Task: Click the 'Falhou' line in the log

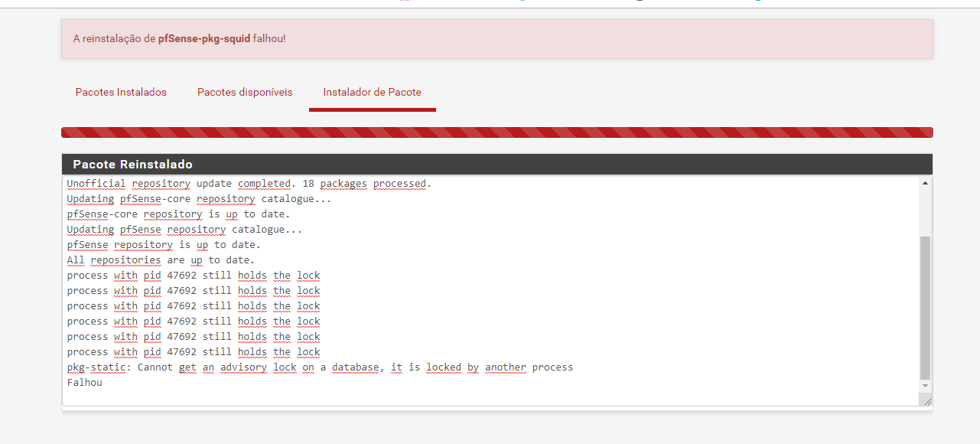Action: pyautogui.click(x=84, y=383)
